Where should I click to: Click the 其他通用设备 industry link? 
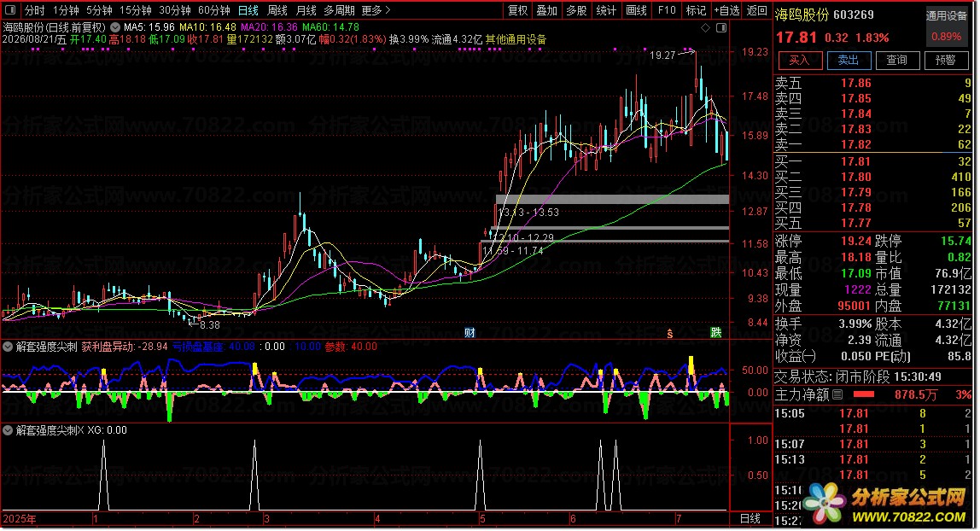[516, 39]
